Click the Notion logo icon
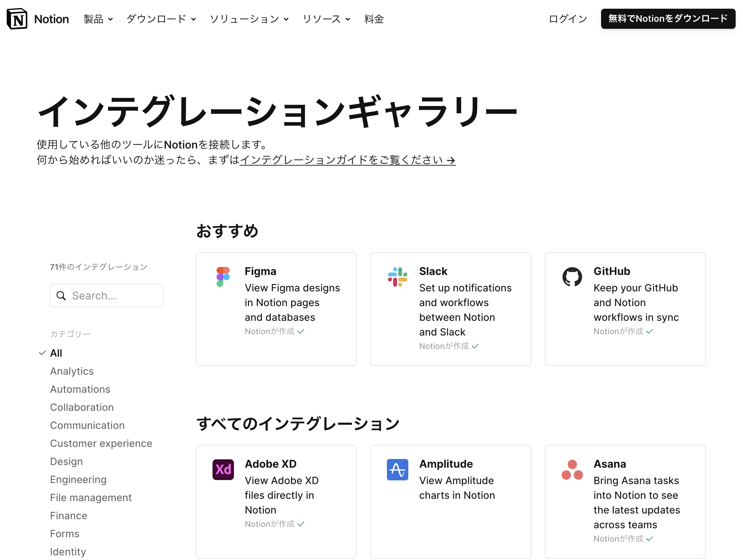The image size is (743, 560). click(17, 19)
